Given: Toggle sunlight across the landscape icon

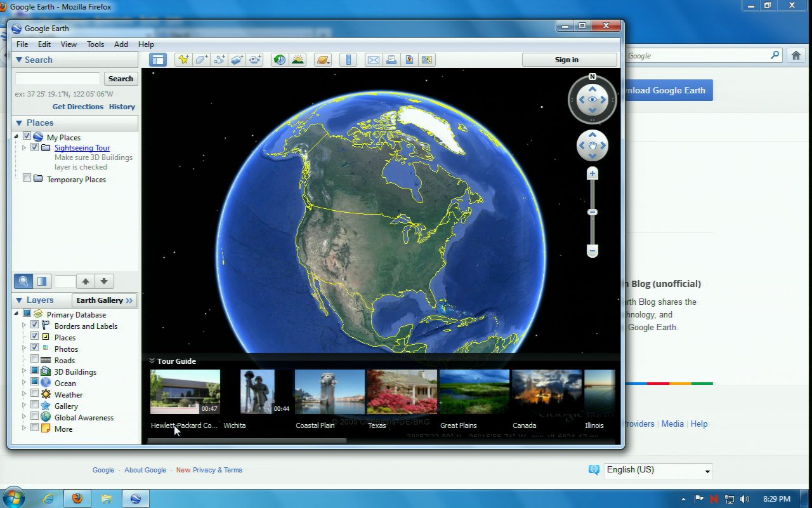Looking at the screenshot, I should pos(298,60).
